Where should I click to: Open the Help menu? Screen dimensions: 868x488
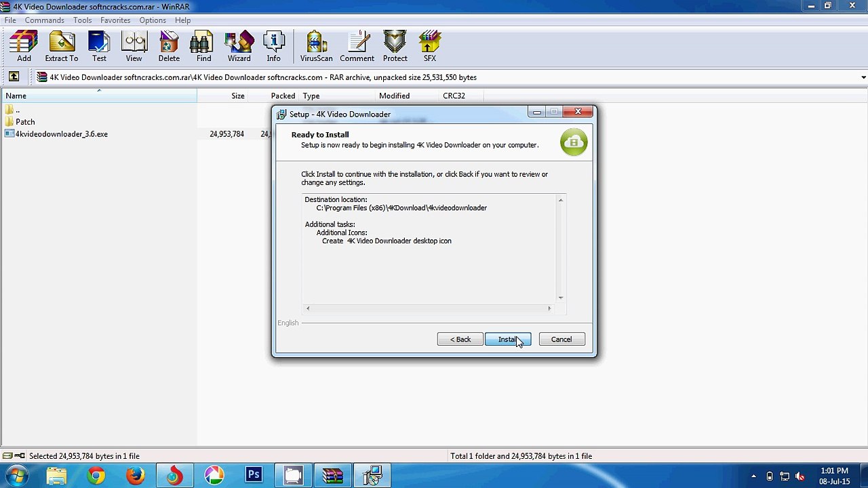pyautogui.click(x=183, y=20)
